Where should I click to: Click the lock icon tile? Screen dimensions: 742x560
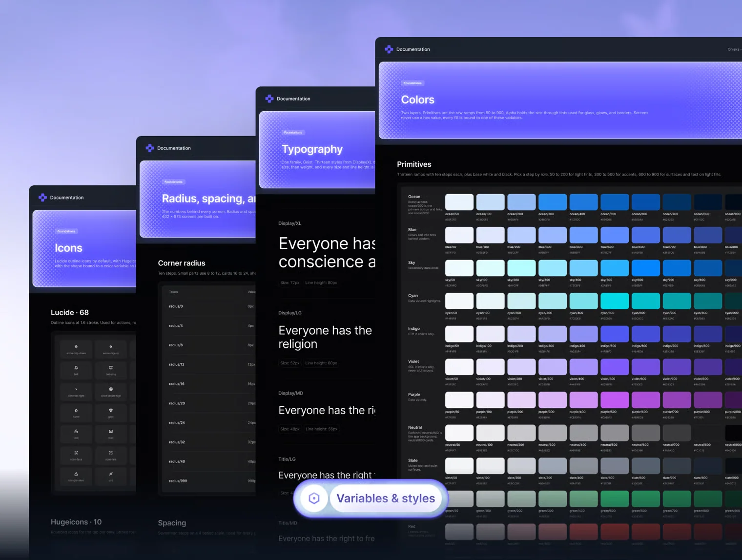pyautogui.click(x=76, y=434)
